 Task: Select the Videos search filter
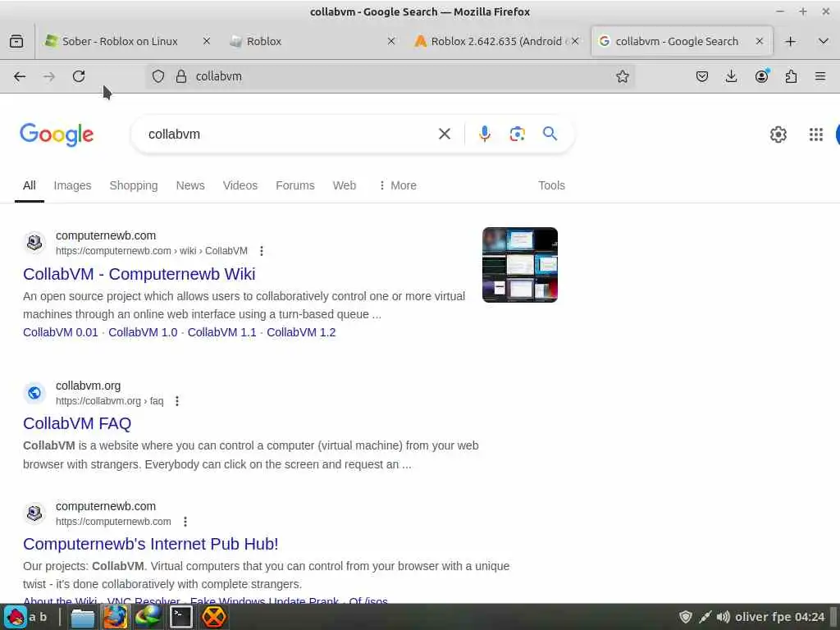(240, 185)
